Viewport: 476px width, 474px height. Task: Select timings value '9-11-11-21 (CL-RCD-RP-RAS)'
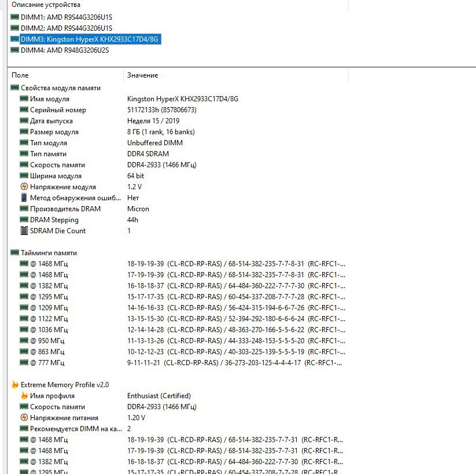pos(173,363)
